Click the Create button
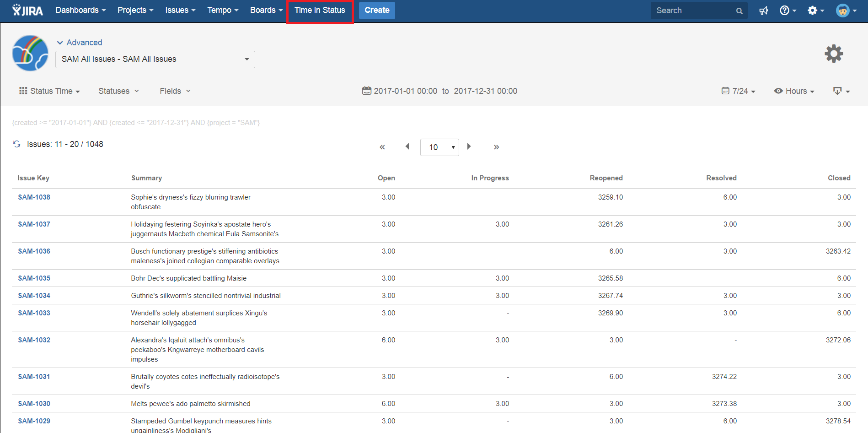868x433 pixels. pos(376,11)
